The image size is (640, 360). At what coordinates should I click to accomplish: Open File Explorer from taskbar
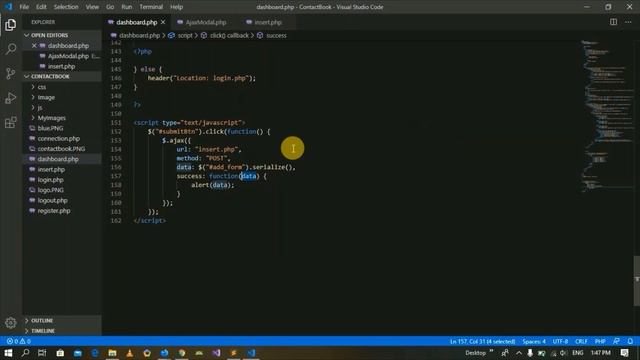pos(112,353)
